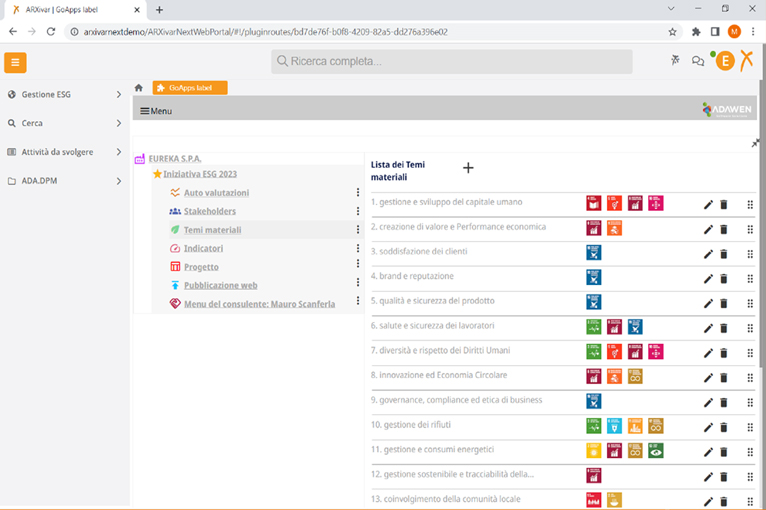Click the plus icon to add tema materiale
The image size is (766, 510).
pyautogui.click(x=467, y=168)
